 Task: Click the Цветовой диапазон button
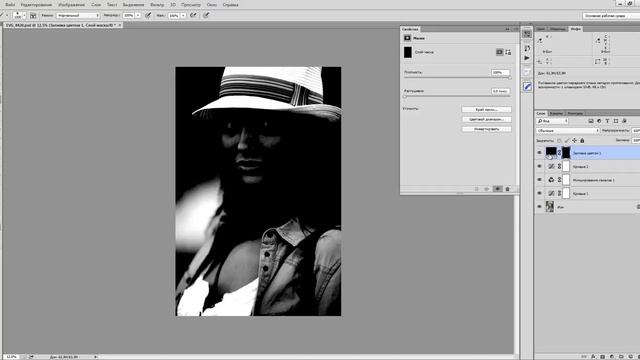pos(486,119)
